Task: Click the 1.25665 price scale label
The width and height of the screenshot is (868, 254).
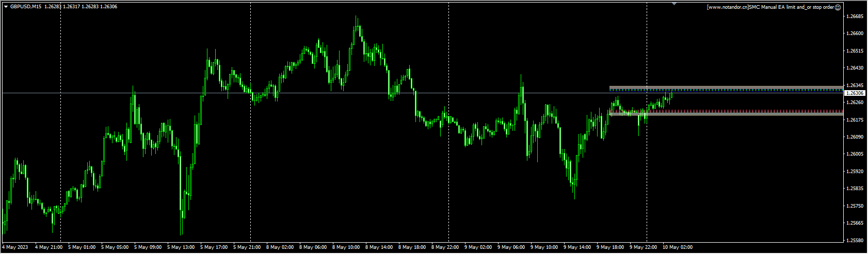Action: (x=856, y=223)
